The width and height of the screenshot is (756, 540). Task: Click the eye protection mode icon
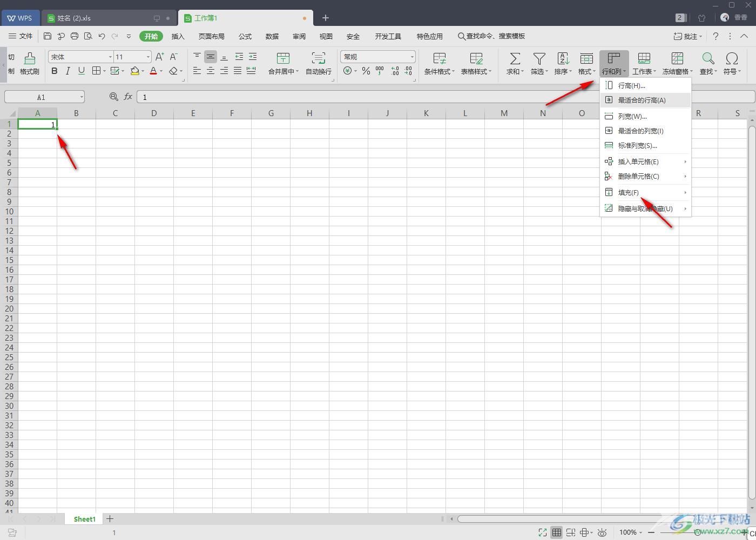(603, 532)
